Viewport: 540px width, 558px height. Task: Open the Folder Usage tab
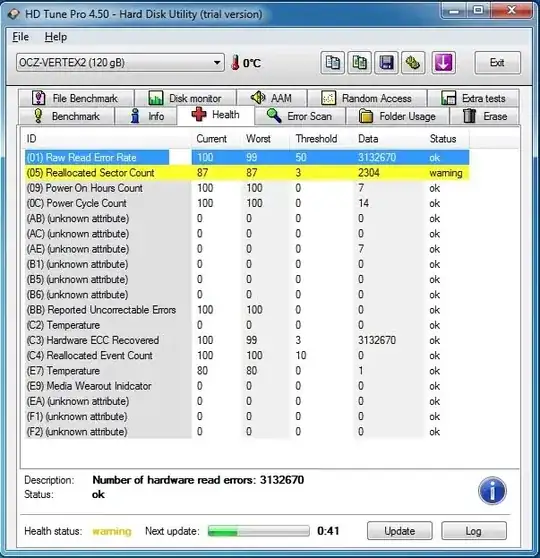point(398,116)
